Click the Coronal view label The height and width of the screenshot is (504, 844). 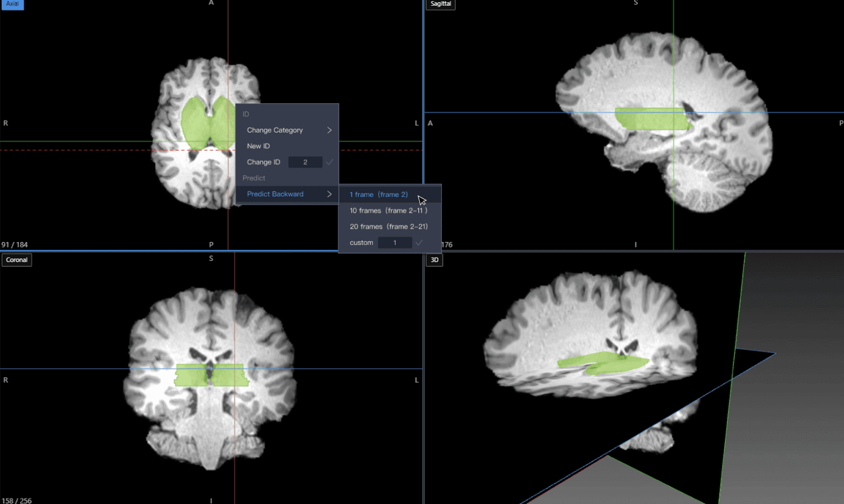pos(17,260)
